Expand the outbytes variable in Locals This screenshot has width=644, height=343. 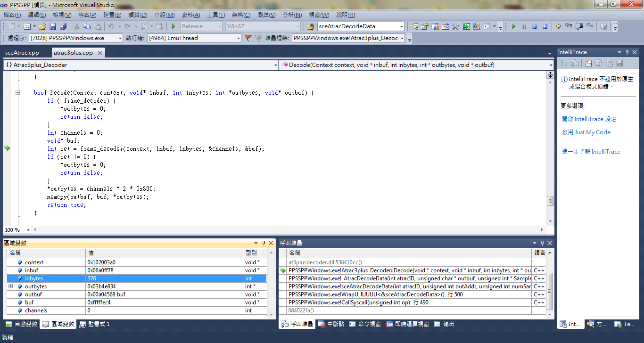[x=10, y=286]
